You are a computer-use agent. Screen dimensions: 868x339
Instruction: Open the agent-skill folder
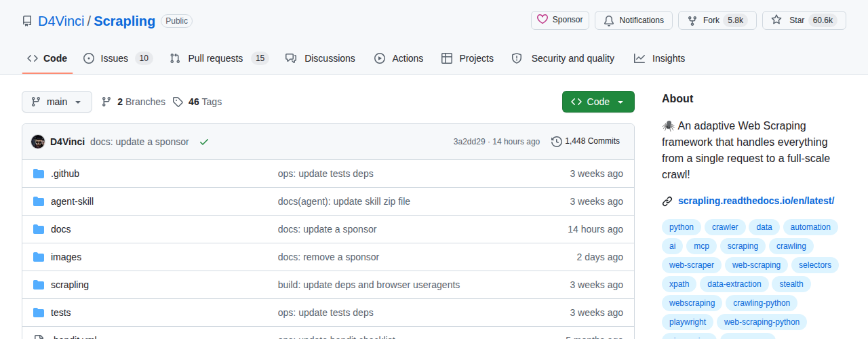coord(72,201)
